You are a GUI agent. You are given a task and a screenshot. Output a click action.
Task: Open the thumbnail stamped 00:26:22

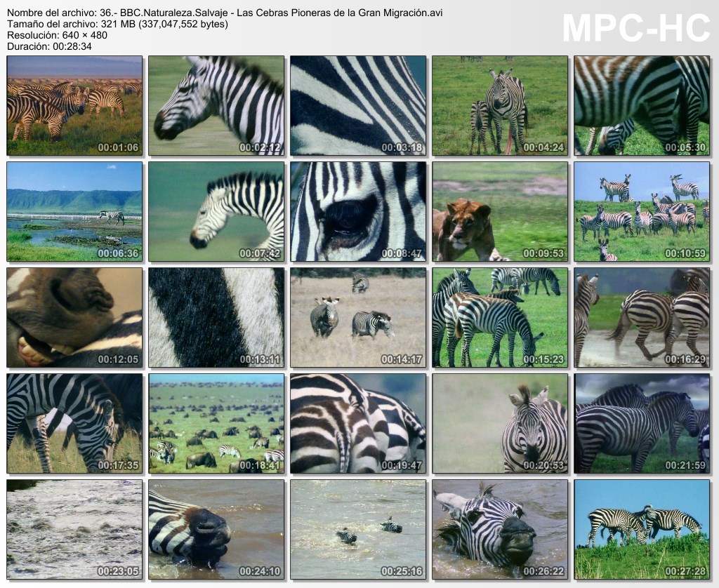[x=500, y=529]
